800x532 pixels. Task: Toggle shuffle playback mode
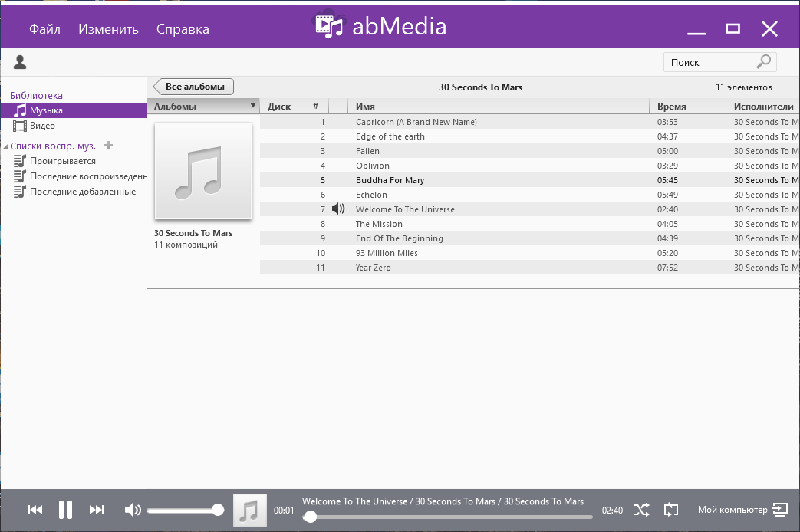click(x=642, y=510)
